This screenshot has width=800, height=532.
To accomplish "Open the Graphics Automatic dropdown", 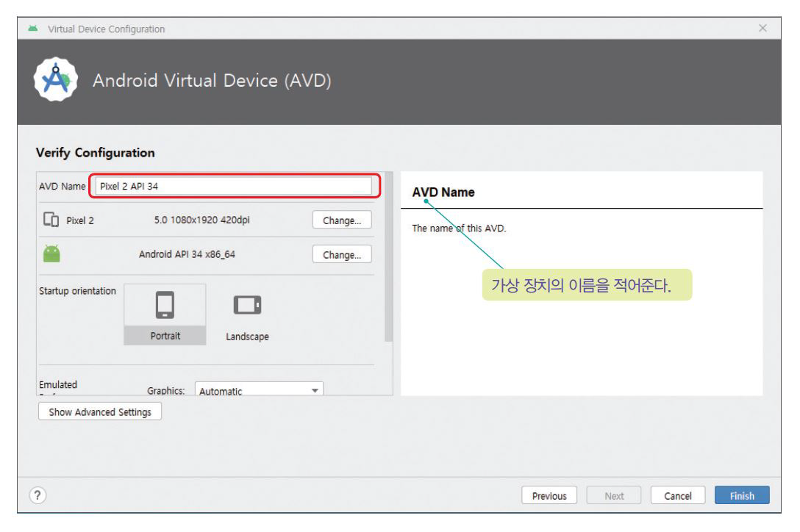I will click(259, 389).
